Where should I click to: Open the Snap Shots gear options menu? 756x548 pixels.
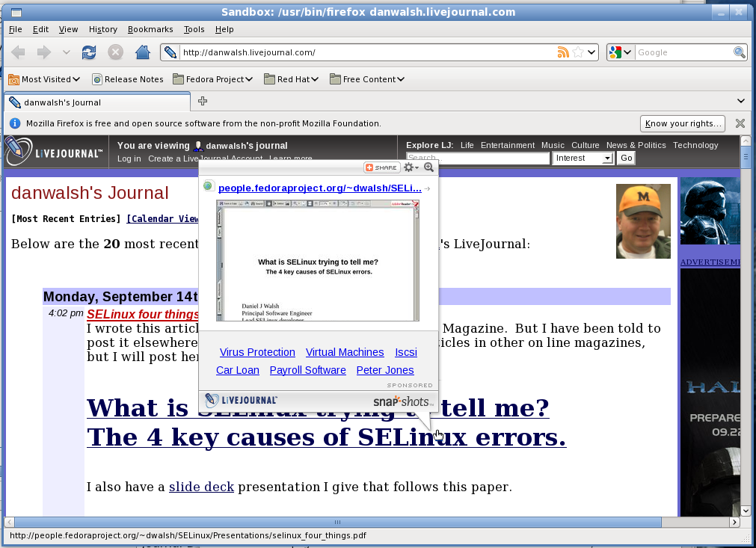tap(411, 167)
